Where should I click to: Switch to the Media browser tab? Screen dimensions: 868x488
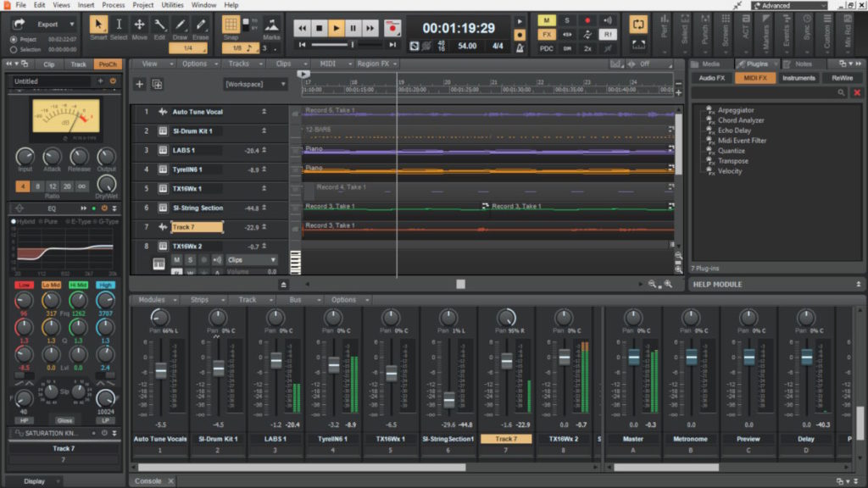(x=711, y=64)
